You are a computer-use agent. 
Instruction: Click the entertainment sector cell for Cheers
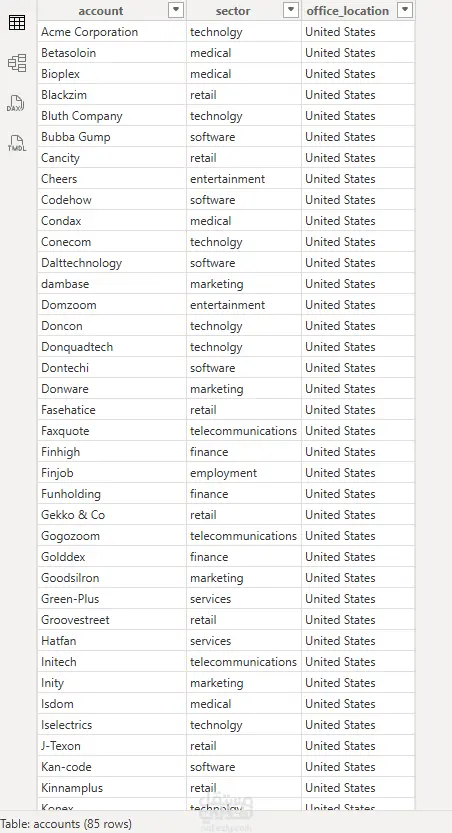(x=244, y=179)
